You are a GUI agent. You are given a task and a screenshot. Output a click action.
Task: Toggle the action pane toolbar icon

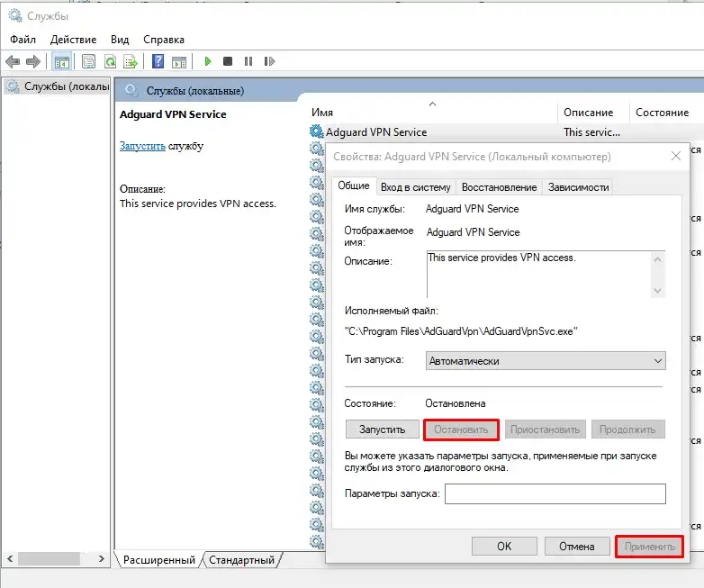pos(179,61)
